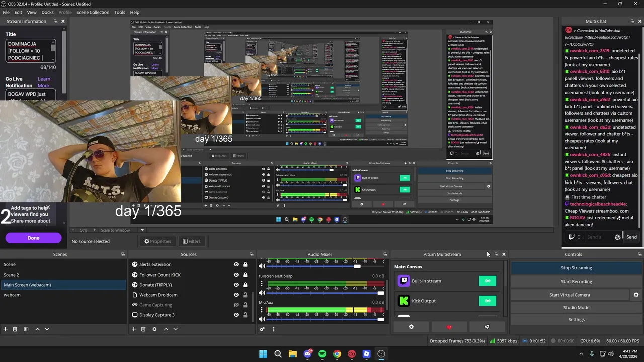
Task: Open virtual camera settings gear
Action: coord(636,295)
